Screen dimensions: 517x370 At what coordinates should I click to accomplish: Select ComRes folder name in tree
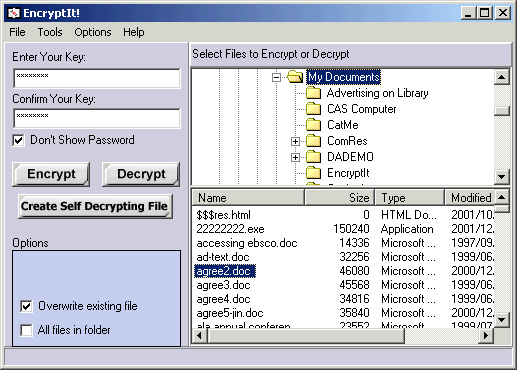coord(347,141)
